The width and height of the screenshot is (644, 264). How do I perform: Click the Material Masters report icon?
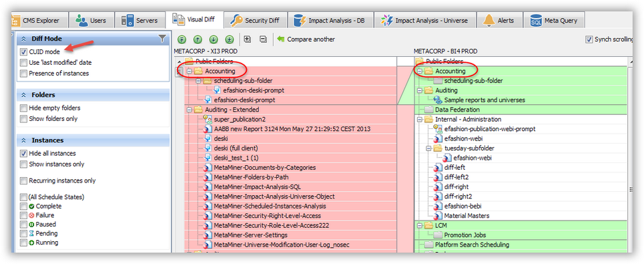[438, 215]
